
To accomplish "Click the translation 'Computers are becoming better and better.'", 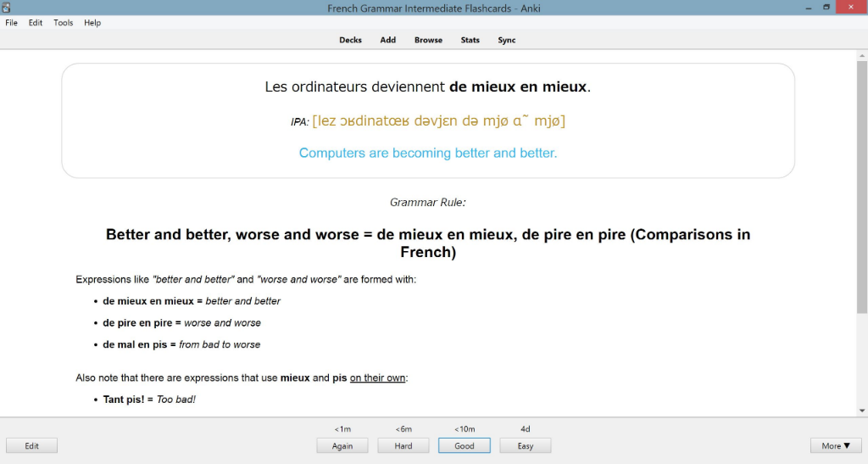I will click(428, 153).
